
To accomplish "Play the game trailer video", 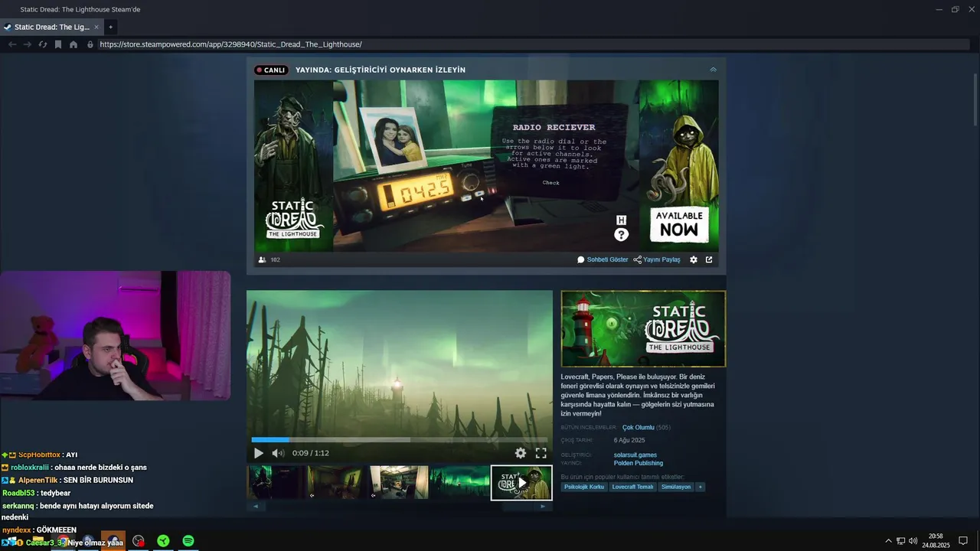I will (258, 453).
